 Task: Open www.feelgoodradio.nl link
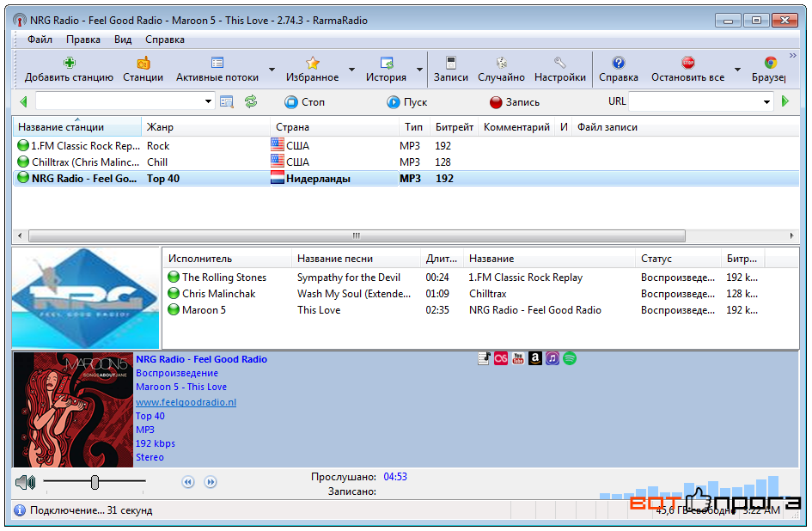186,402
